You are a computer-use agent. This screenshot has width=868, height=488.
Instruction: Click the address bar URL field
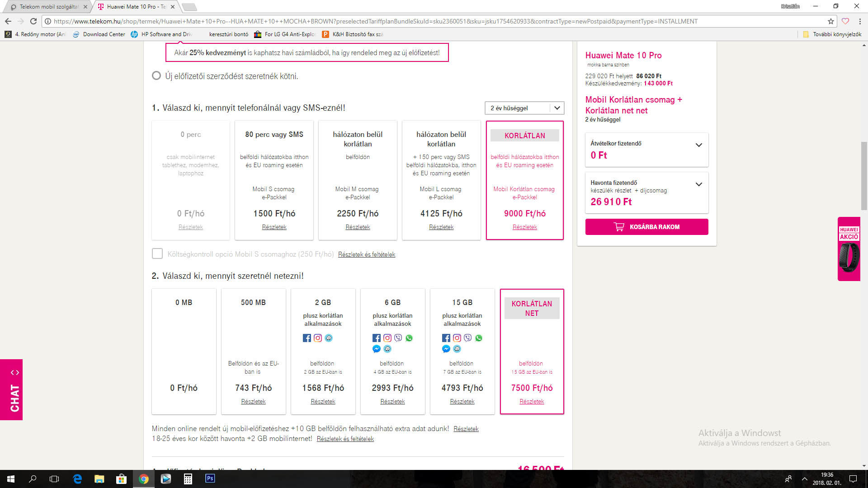coord(439,21)
